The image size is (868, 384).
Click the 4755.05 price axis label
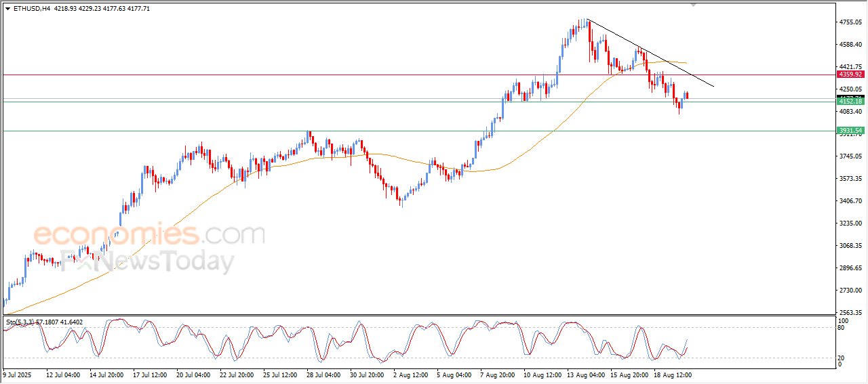[x=852, y=22]
